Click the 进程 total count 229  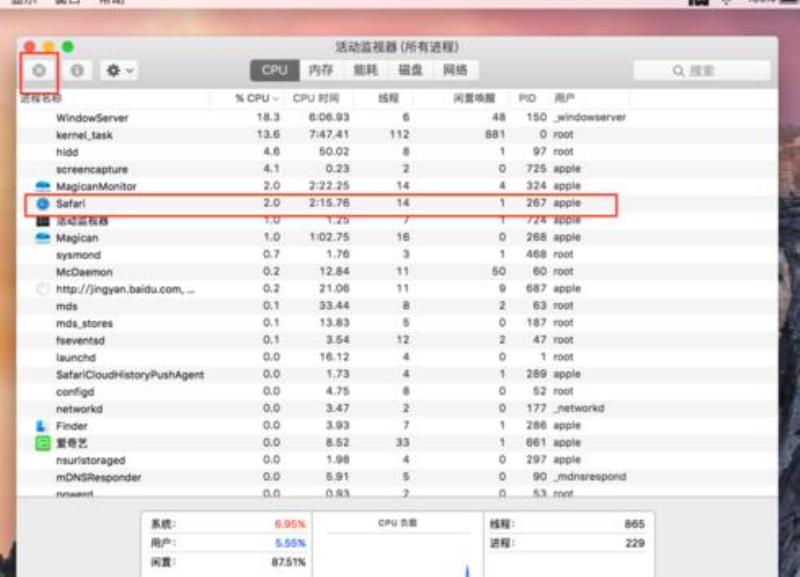635,543
